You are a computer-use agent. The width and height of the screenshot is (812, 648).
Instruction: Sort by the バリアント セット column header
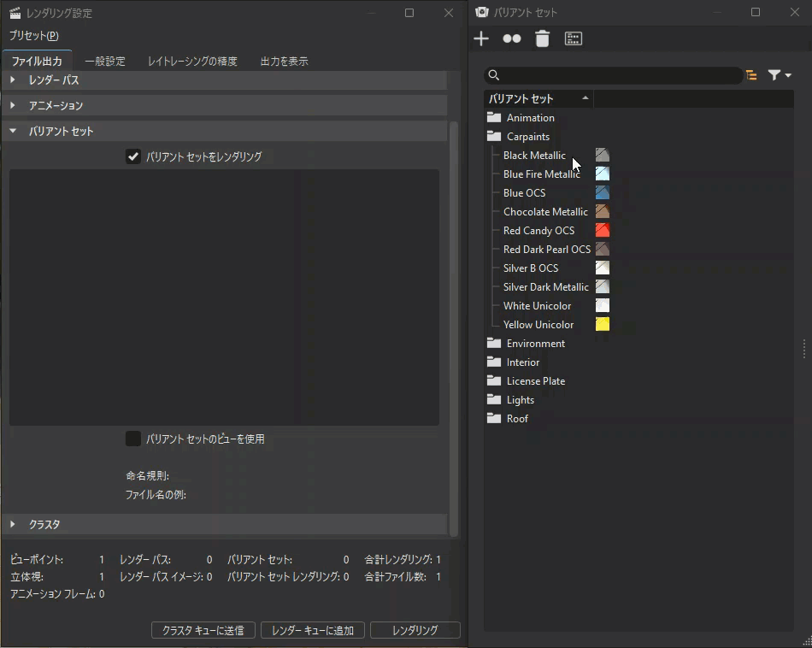538,98
